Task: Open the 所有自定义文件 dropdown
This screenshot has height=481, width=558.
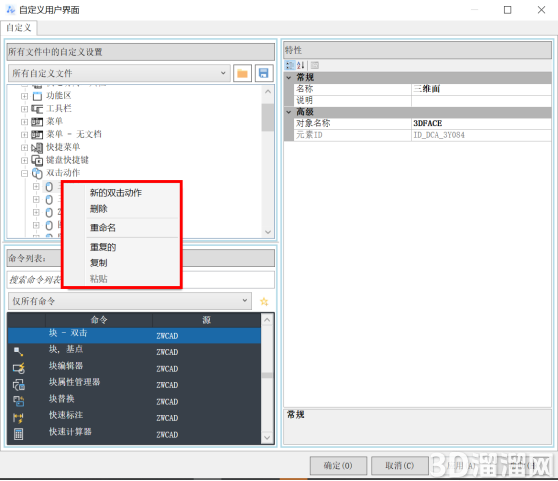Action: tap(119, 73)
